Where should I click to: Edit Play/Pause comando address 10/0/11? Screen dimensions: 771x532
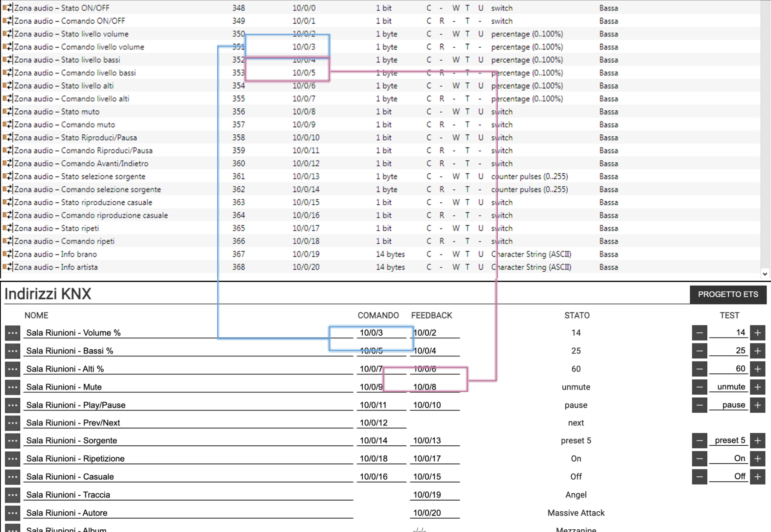tap(381, 405)
